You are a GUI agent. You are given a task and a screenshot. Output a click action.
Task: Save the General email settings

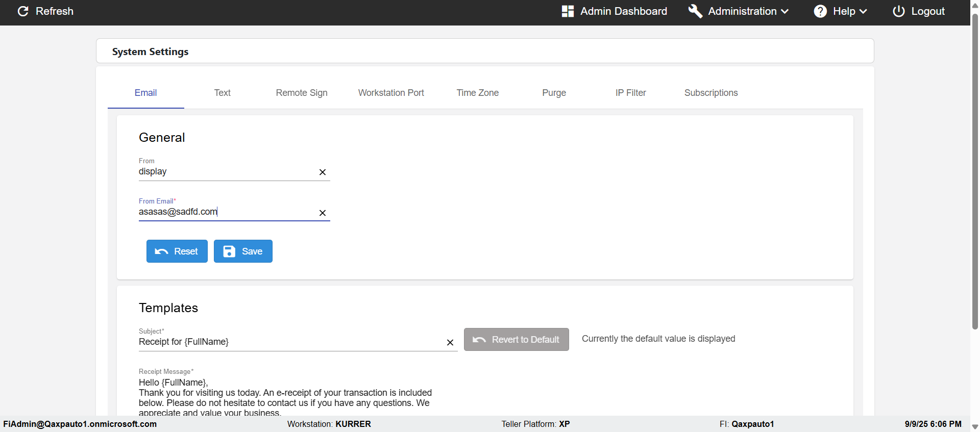pyautogui.click(x=243, y=251)
